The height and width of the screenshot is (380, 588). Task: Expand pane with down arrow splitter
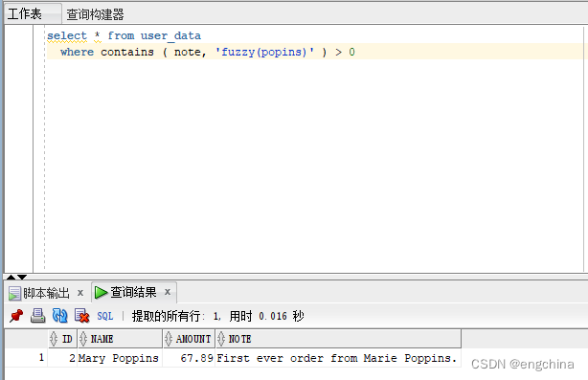point(22,277)
